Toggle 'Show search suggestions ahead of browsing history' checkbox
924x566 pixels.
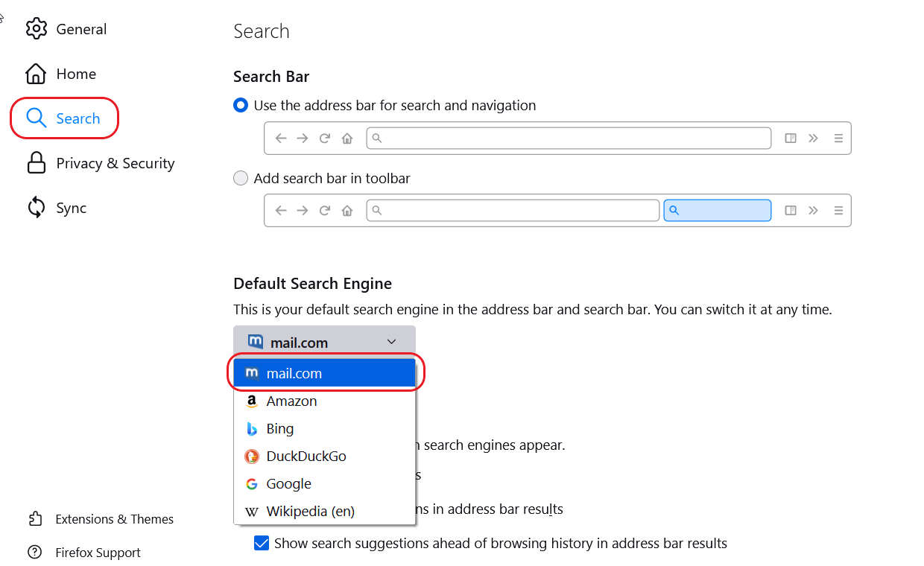[262, 543]
